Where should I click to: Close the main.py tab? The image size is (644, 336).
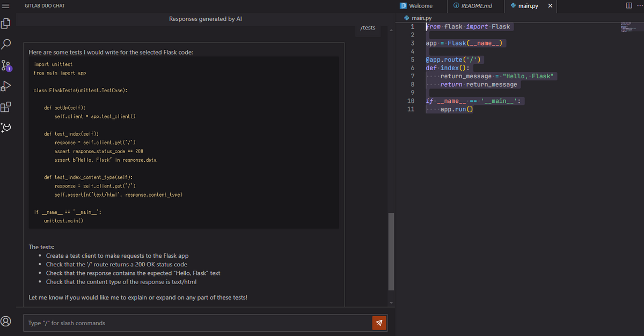click(x=550, y=5)
